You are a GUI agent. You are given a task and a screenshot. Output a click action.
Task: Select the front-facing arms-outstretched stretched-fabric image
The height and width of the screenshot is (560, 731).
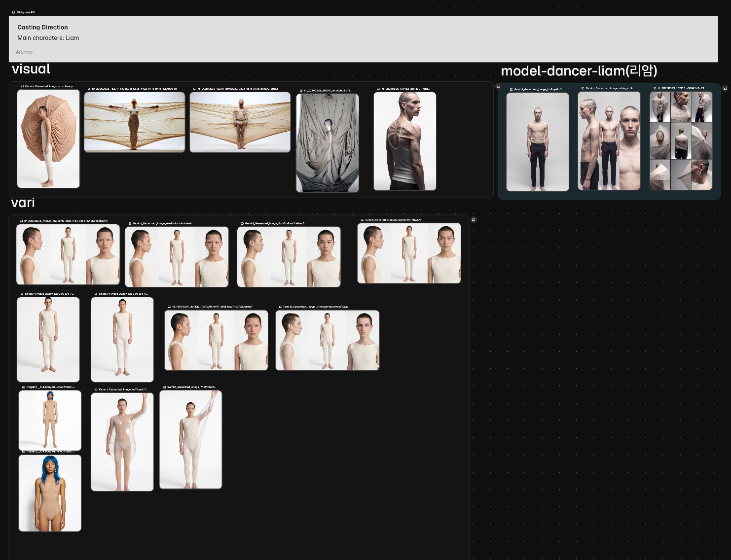135,122
